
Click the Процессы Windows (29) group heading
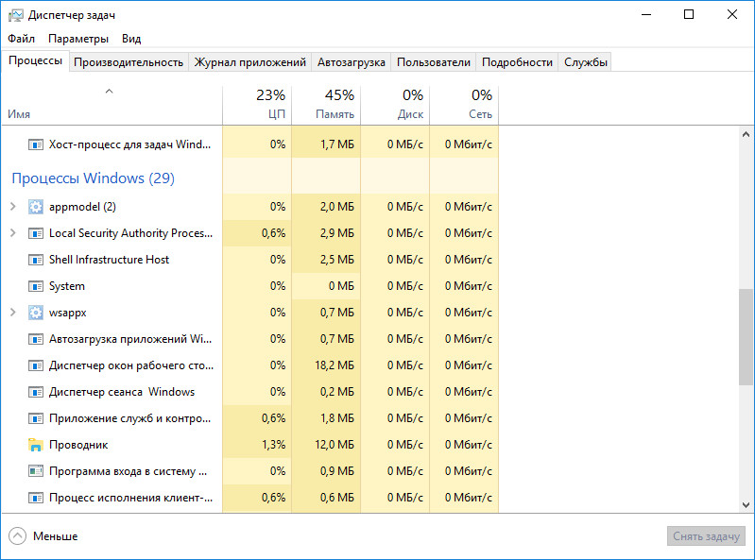tap(93, 178)
